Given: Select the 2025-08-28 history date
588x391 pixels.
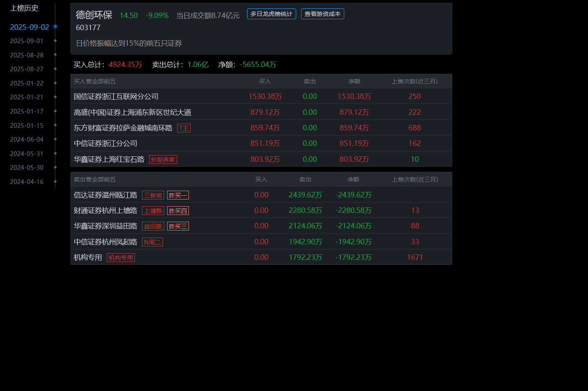Looking at the screenshot, I should [x=27, y=55].
